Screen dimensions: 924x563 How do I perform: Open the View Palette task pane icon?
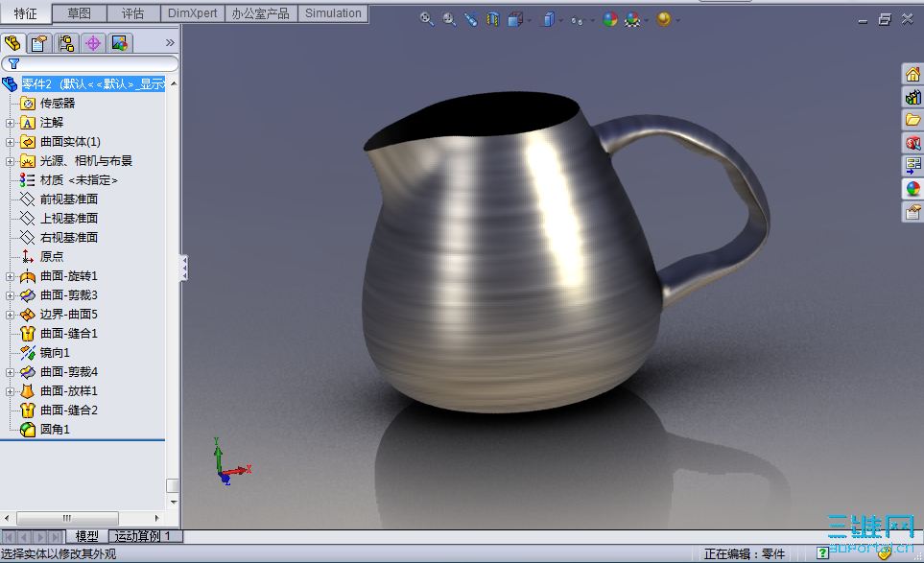coord(912,166)
